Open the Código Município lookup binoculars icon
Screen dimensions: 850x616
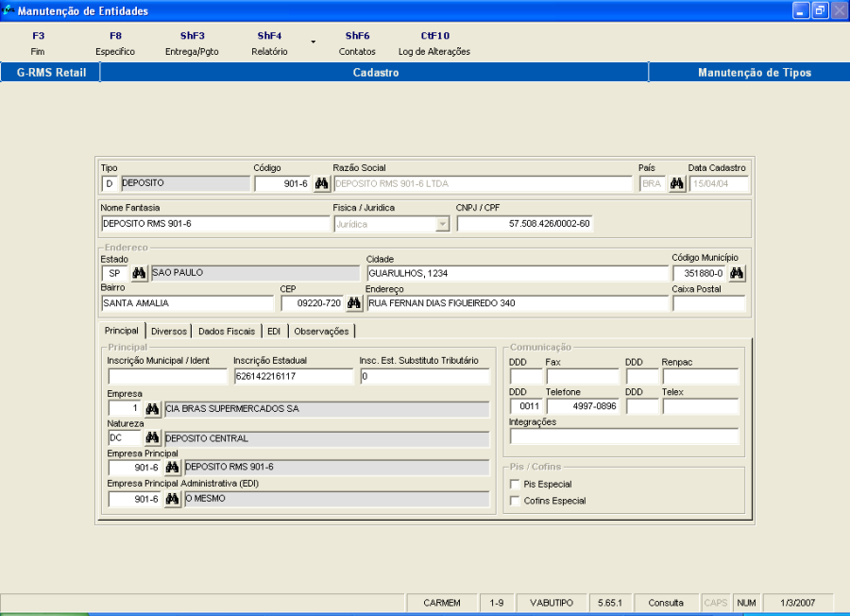pyautogui.click(x=736, y=273)
